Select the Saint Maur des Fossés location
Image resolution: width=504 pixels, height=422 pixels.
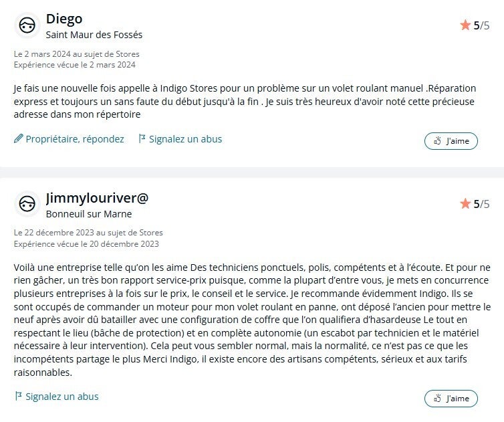click(x=94, y=35)
